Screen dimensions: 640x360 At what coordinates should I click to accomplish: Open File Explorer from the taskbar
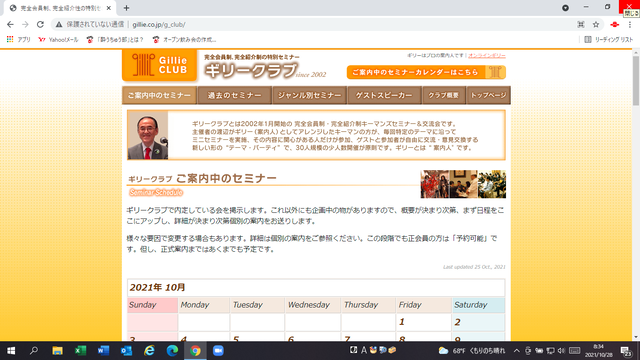(57, 351)
